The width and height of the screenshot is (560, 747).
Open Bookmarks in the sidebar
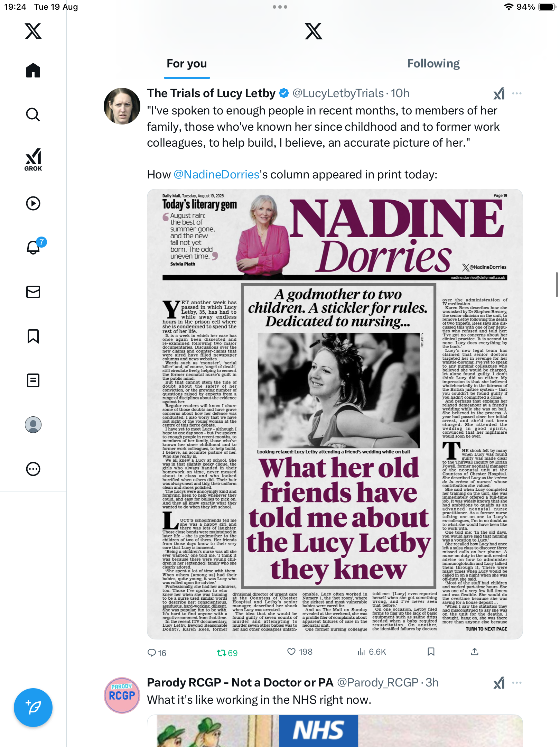[33, 336]
